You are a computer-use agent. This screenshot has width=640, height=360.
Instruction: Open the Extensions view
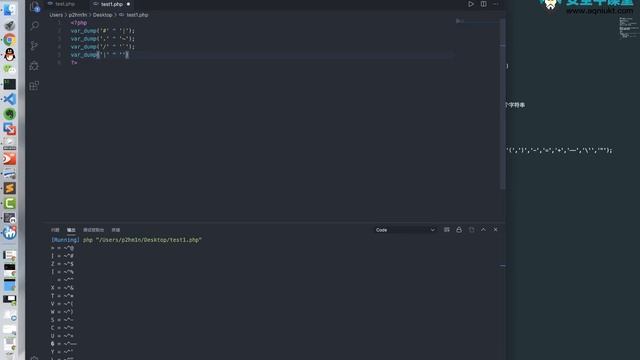click(35, 85)
